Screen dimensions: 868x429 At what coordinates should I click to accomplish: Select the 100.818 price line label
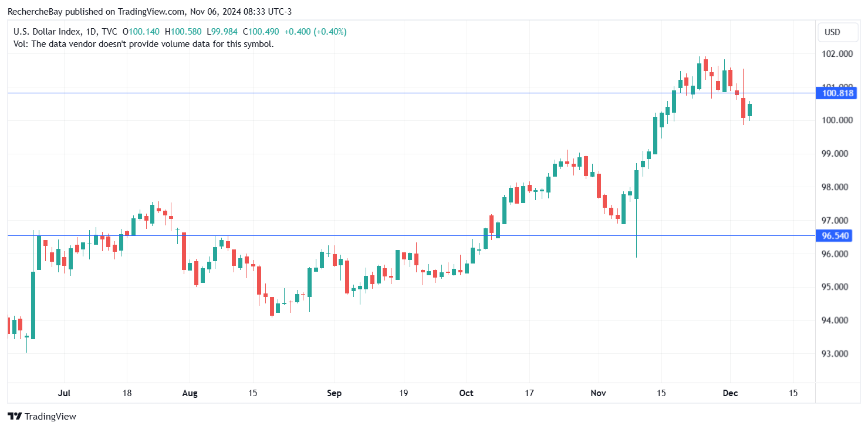[838, 93]
